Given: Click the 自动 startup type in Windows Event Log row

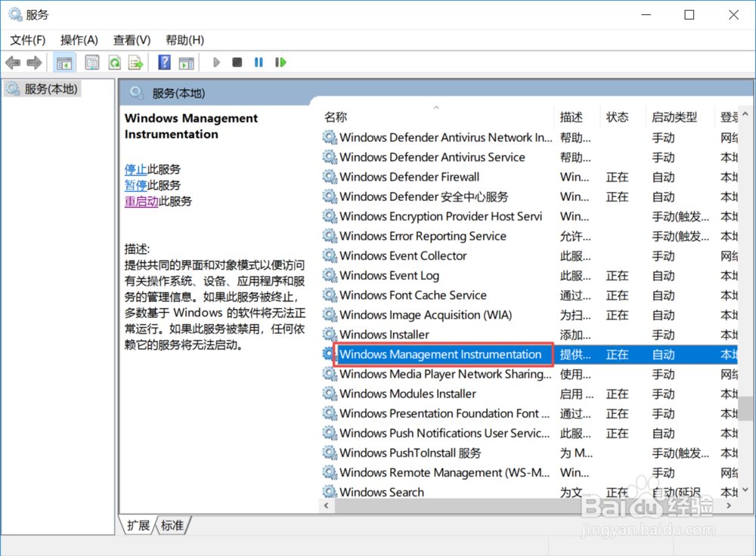Looking at the screenshot, I should click(663, 276).
